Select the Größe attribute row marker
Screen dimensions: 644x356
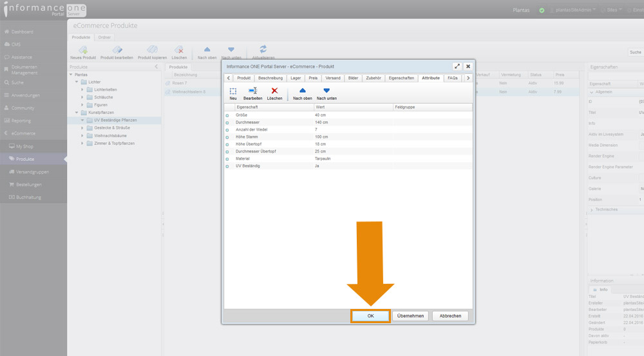(227, 115)
